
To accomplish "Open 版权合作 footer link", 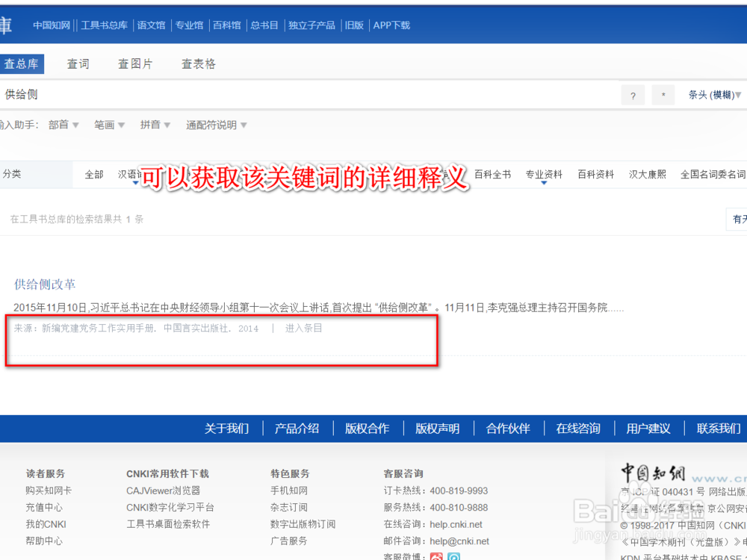I will (x=367, y=429).
